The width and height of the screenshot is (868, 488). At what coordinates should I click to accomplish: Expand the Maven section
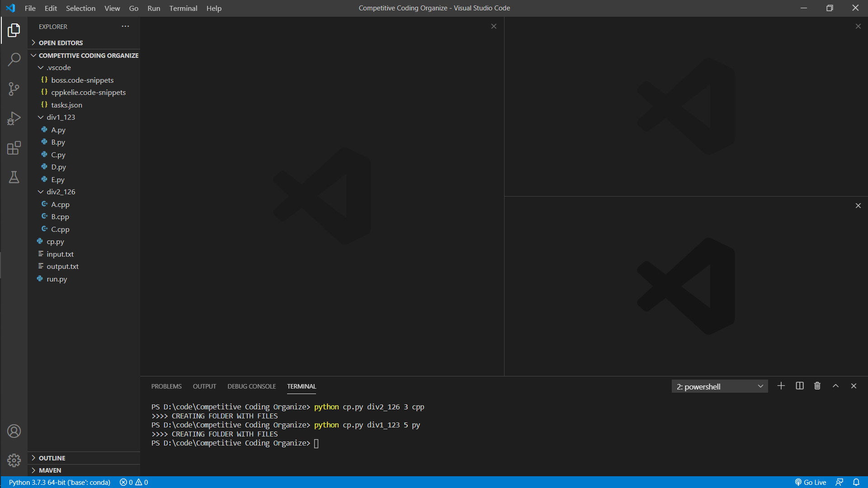[84, 470]
